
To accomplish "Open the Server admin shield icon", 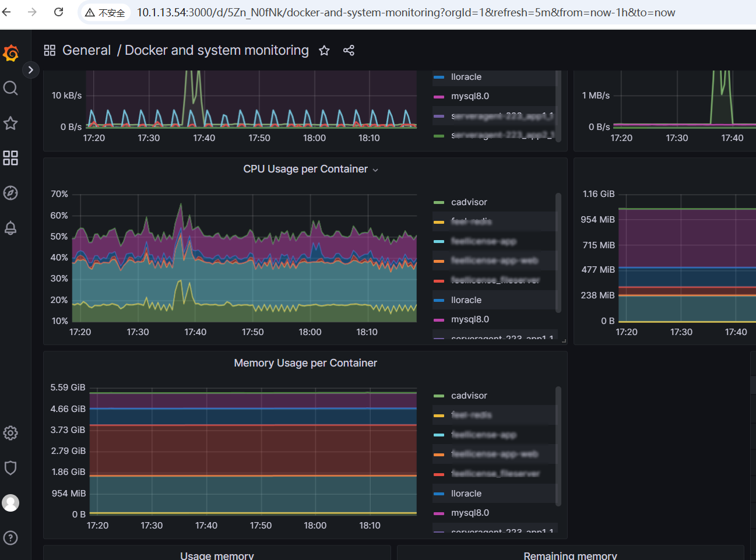I will point(10,468).
